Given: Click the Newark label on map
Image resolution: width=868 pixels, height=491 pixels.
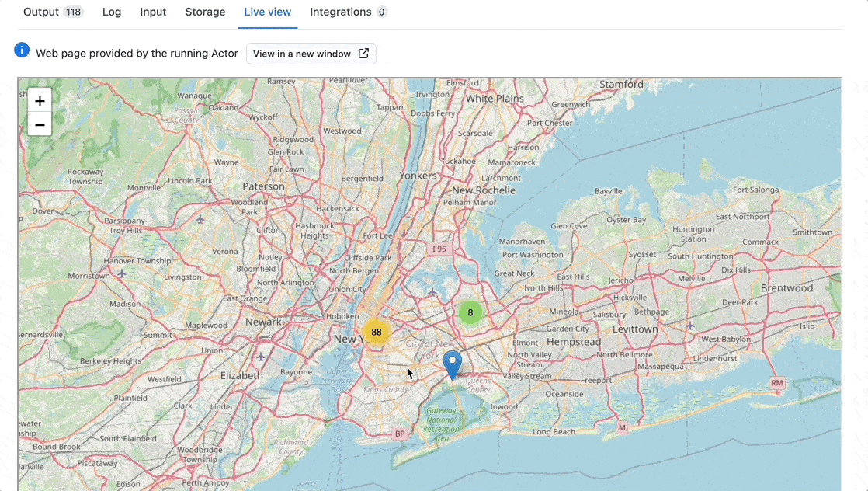Looking at the screenshot, I should (263, 322).
